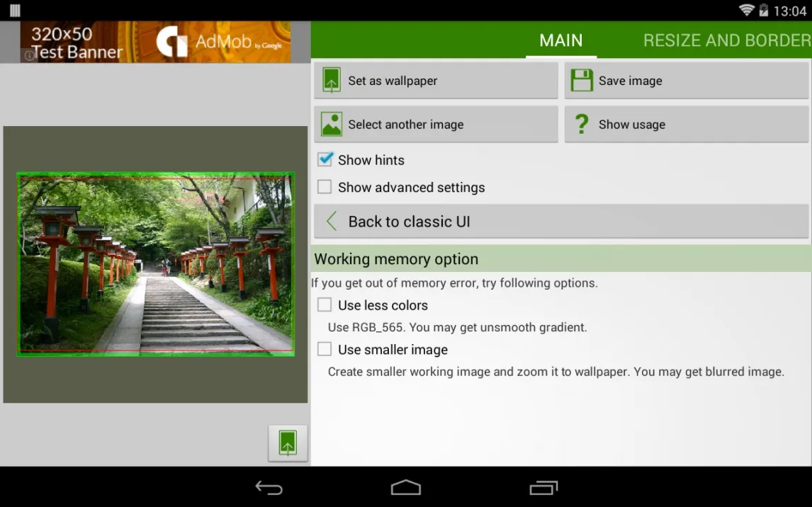The image size is (812, 507).
Task: Switch to the MAIN tab
Action: point(560,40)
